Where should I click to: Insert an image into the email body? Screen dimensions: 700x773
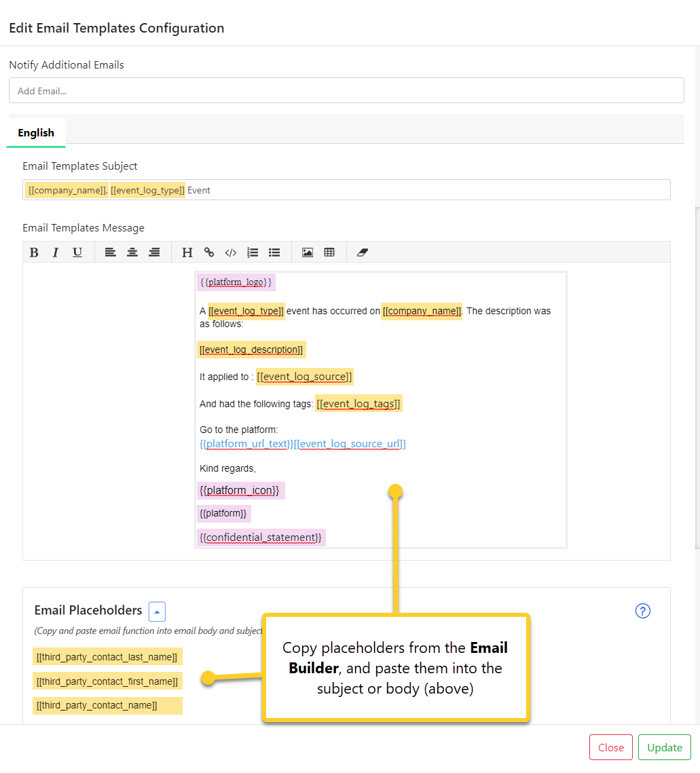[307, 252]
